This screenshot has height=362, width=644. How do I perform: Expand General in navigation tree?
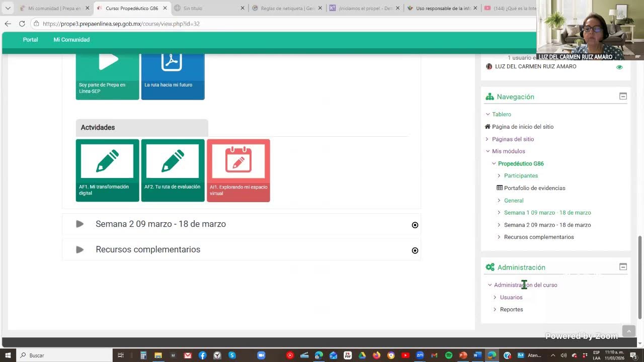click(499, 200)
